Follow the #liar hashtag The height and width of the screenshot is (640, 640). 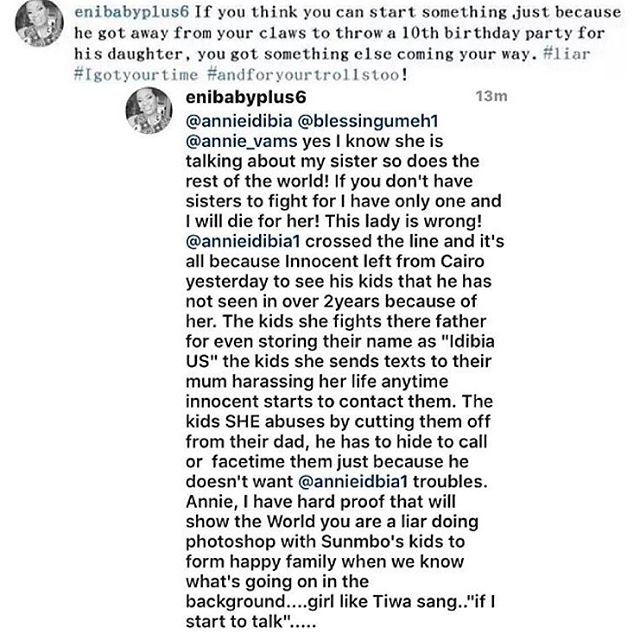tap(567, 54)
